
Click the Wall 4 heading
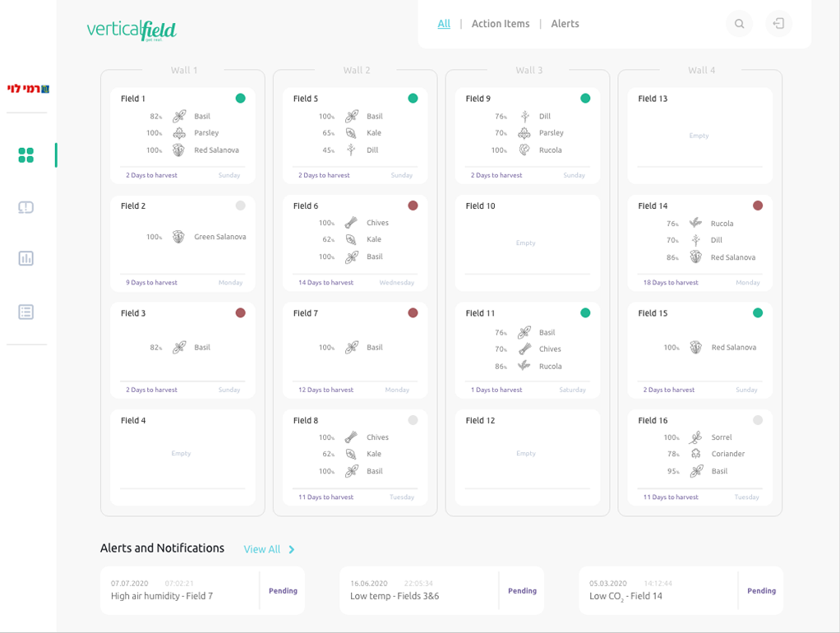coord(701,70)
